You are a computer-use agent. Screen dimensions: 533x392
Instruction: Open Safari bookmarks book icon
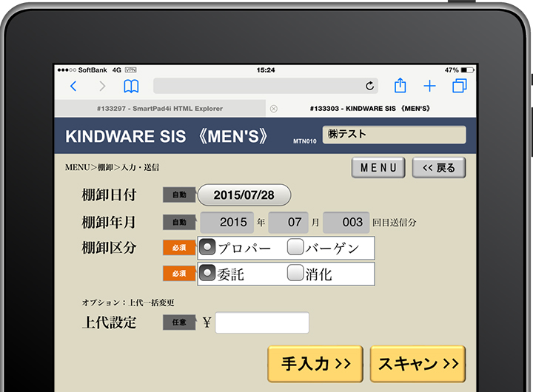point(131,86)
